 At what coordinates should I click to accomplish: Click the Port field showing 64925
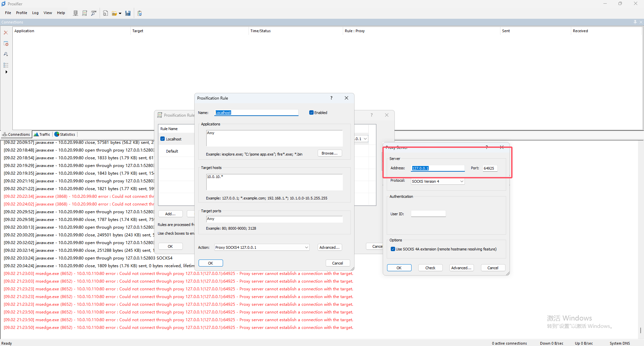(x=490, y=168)
